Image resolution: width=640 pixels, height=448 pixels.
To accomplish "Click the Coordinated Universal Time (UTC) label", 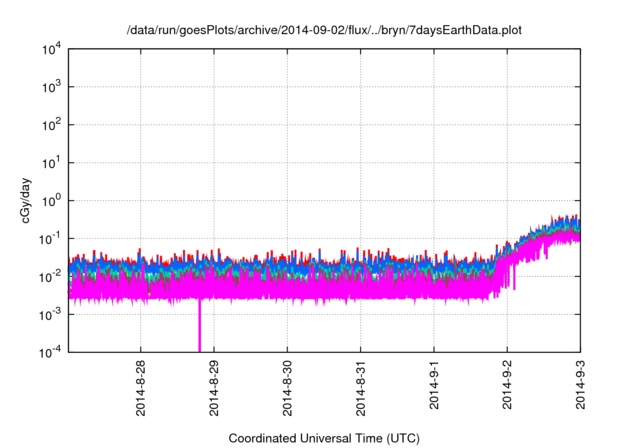I will [x=324, y=438].
